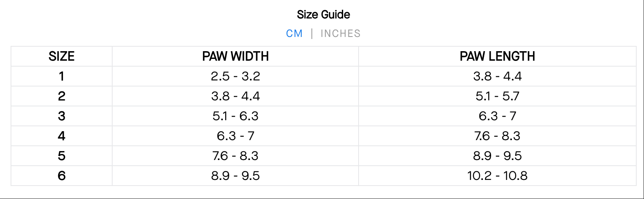This screenshot has height=199, width=644.
Task: Select size 1 row label
Action: (x=61, y=76)
